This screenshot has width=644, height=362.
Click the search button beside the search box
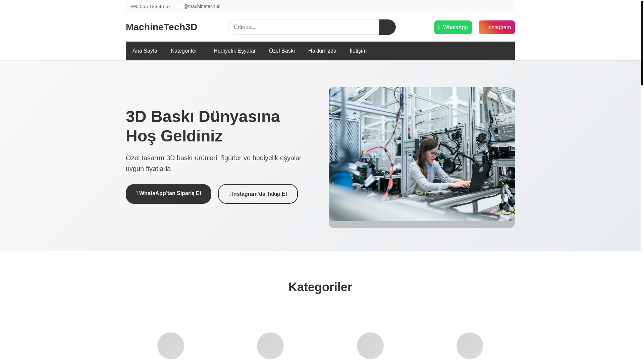387,27
